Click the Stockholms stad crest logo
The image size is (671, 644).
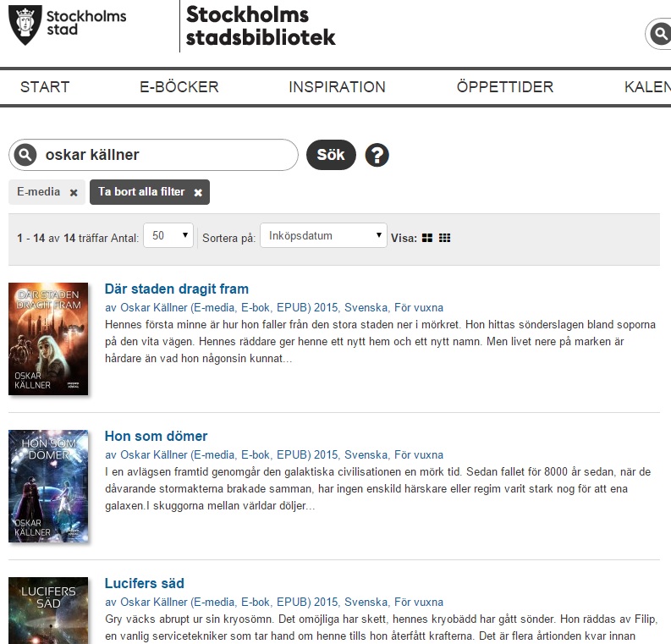pyautogui.click(x=25, y=25)
